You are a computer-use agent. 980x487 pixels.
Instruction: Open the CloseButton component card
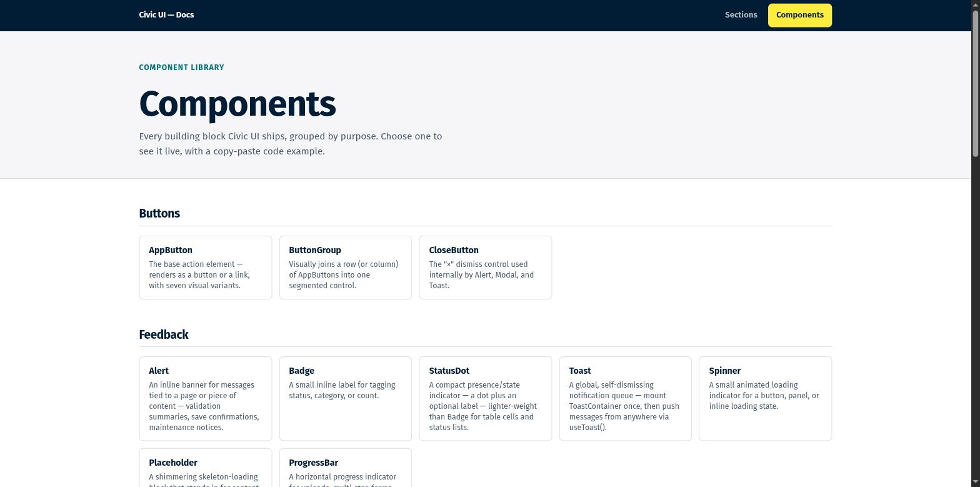pos(486,268)
